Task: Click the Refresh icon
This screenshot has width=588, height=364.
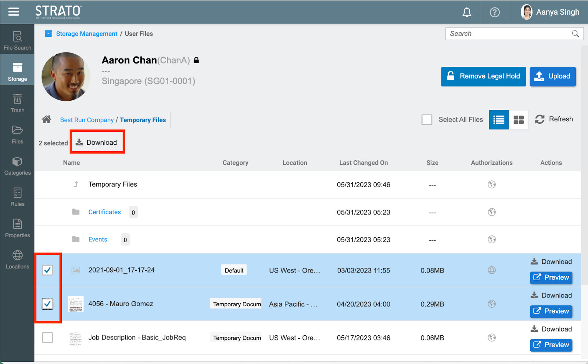Action: point(539,119)
